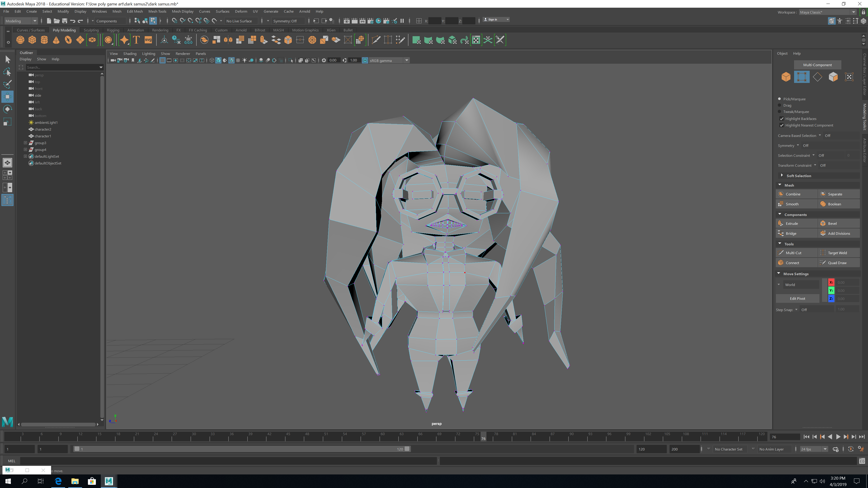868x488 pixels.
Task: Expand group3 in the Outliner
Action: point(25,143)
